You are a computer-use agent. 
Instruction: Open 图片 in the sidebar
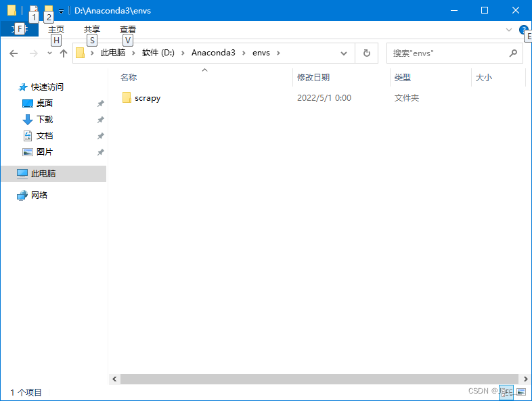(x=45, y=152)
